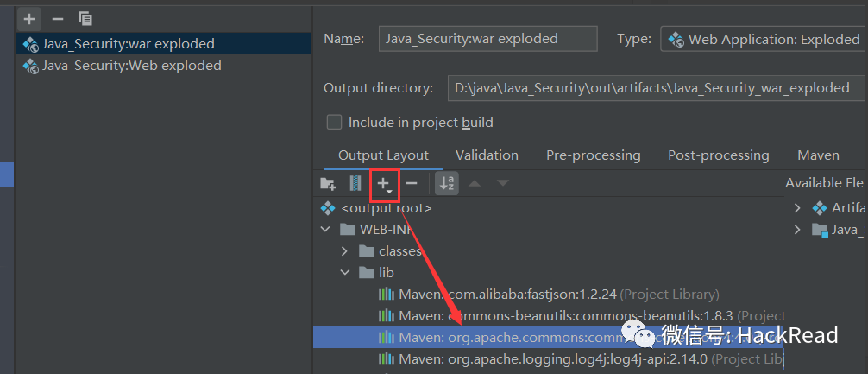Select Java_Security:war exploded artifact
Viewport: 868px width, 374px height.
pos(163,43)
